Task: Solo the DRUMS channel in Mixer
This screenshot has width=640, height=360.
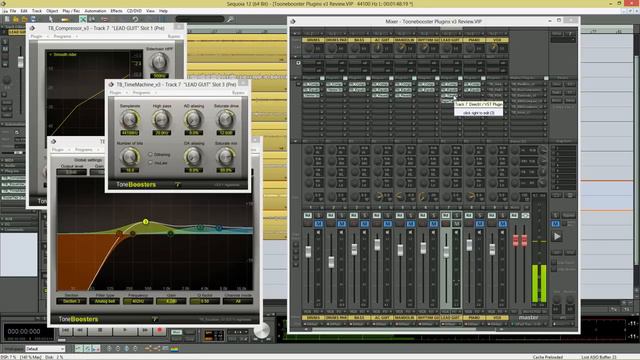Action: [x=319, y=215]
